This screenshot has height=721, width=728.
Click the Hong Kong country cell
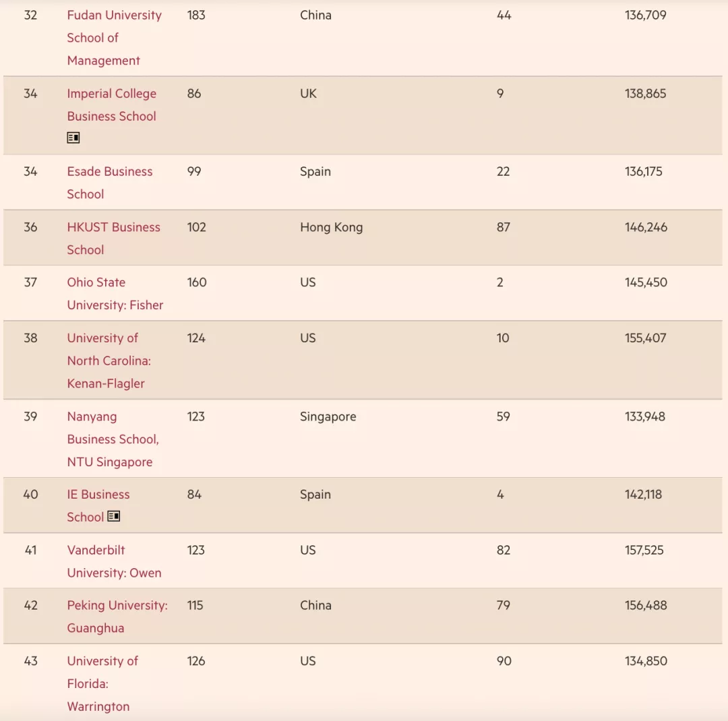tap(331, 227)
